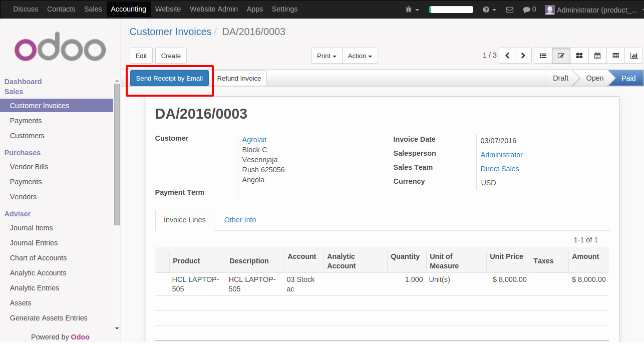Open the envelope inbox icon
The width and height of the screenshot is (644, 344).
(x=509, y=10)
